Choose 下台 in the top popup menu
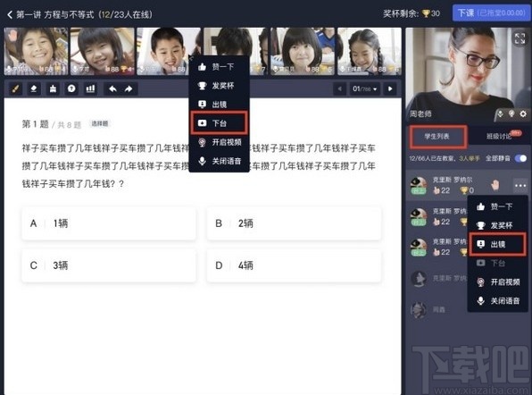 click(x=220, y=123)
